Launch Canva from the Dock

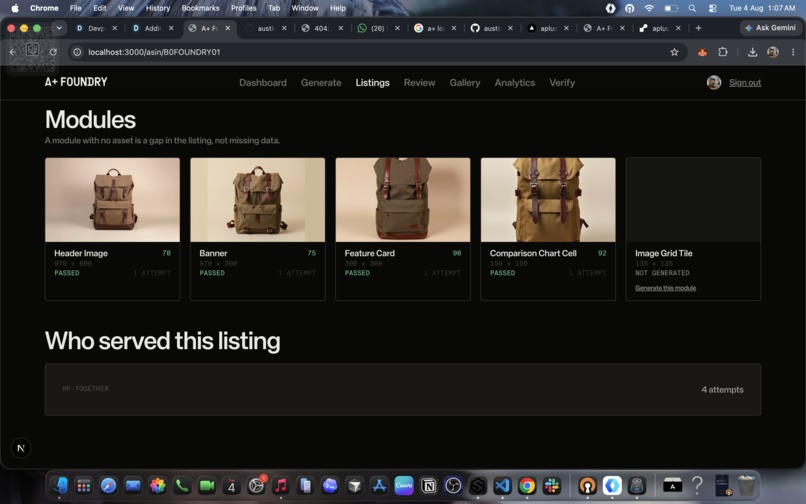[404, 485]
